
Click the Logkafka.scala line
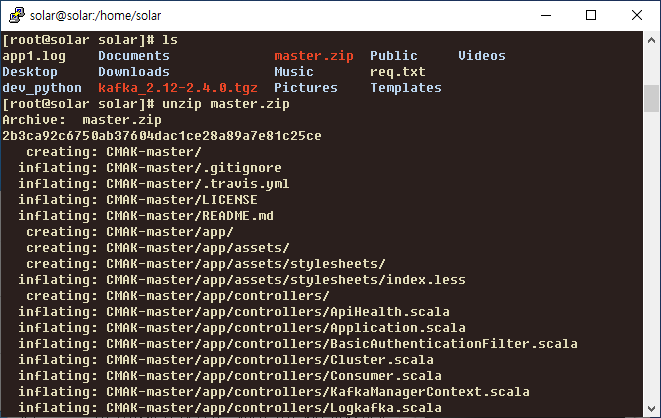230,408
